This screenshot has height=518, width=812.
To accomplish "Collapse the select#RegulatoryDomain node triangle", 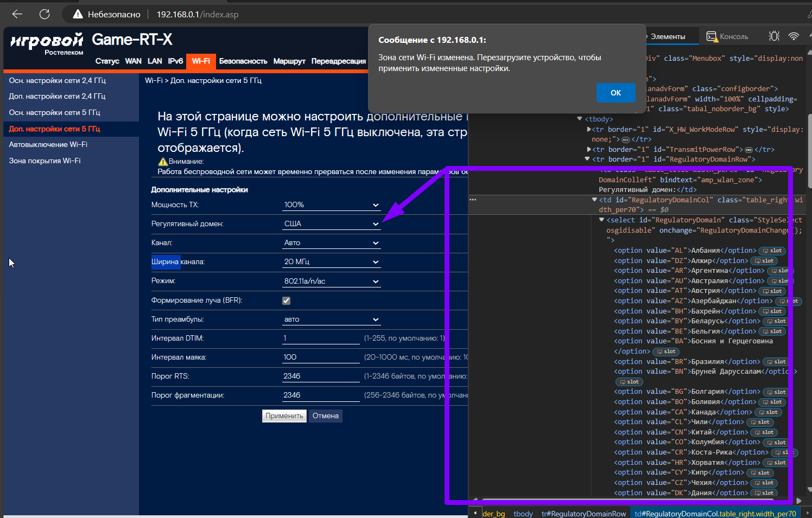I will (601, 220).
